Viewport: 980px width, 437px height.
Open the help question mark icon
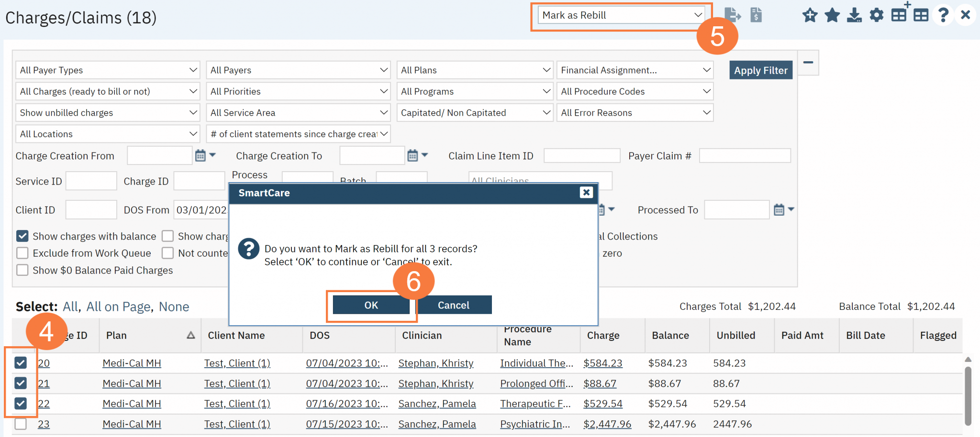(943, 15)
